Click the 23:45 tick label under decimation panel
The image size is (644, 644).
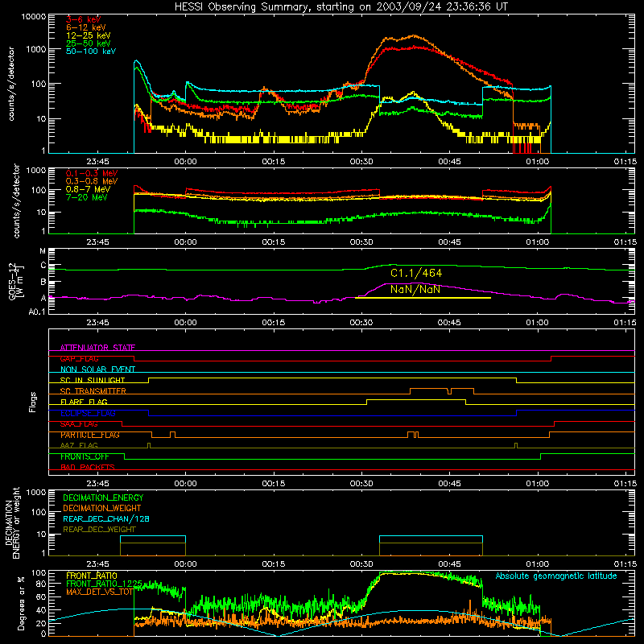pos(97,564)
